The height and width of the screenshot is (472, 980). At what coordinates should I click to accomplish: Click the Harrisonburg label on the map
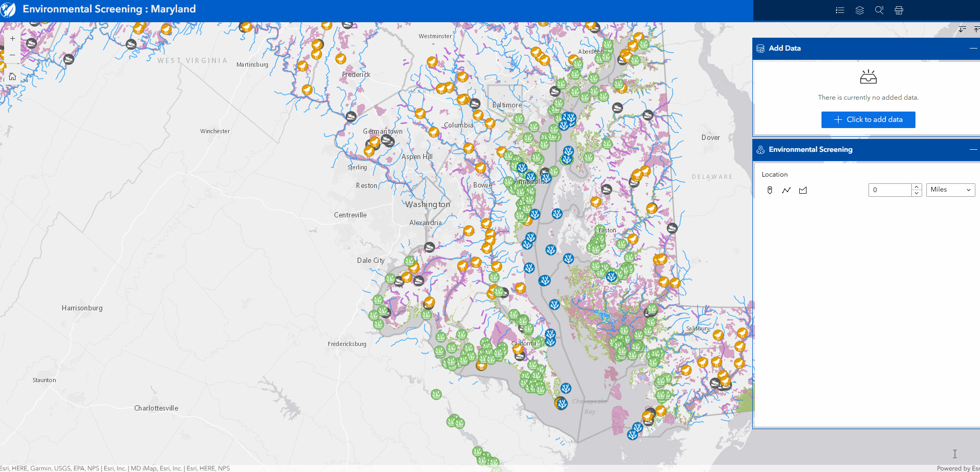click(x=82, y=308)
